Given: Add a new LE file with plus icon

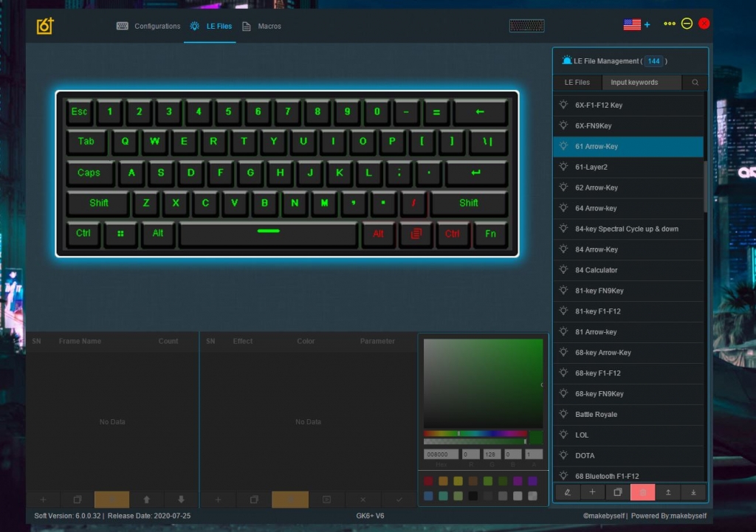Looking at the screenshot, I should click(592, 492).
